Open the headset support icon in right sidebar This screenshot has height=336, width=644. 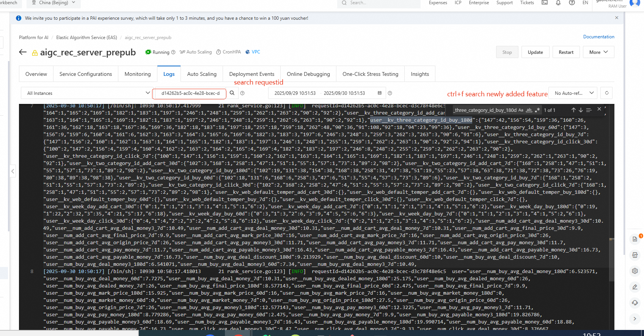tap(635, 303)
